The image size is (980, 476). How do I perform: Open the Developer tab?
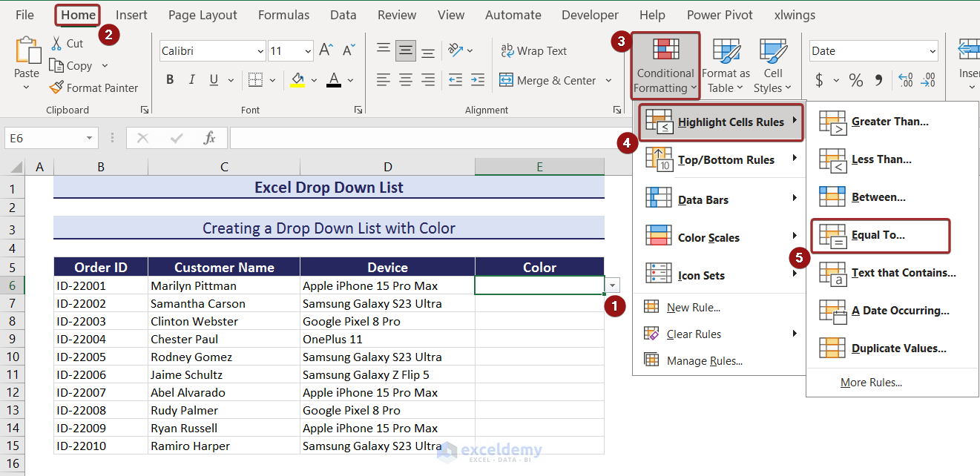coord(590,15)
